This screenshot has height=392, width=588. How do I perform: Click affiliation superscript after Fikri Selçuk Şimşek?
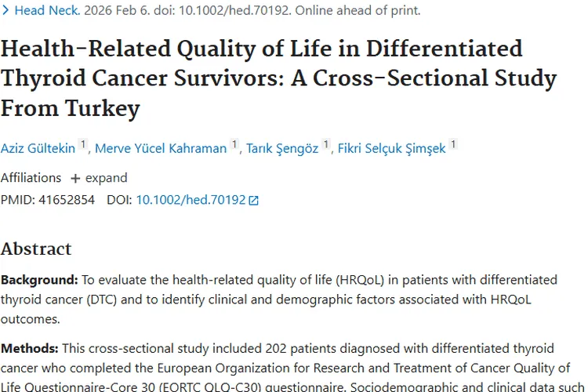tap(453, 145)
